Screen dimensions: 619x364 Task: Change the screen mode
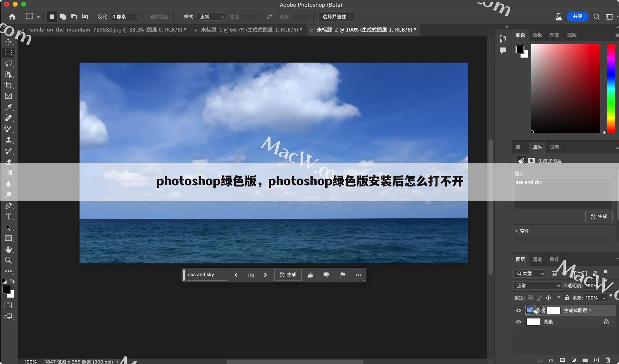coord(8,317)
